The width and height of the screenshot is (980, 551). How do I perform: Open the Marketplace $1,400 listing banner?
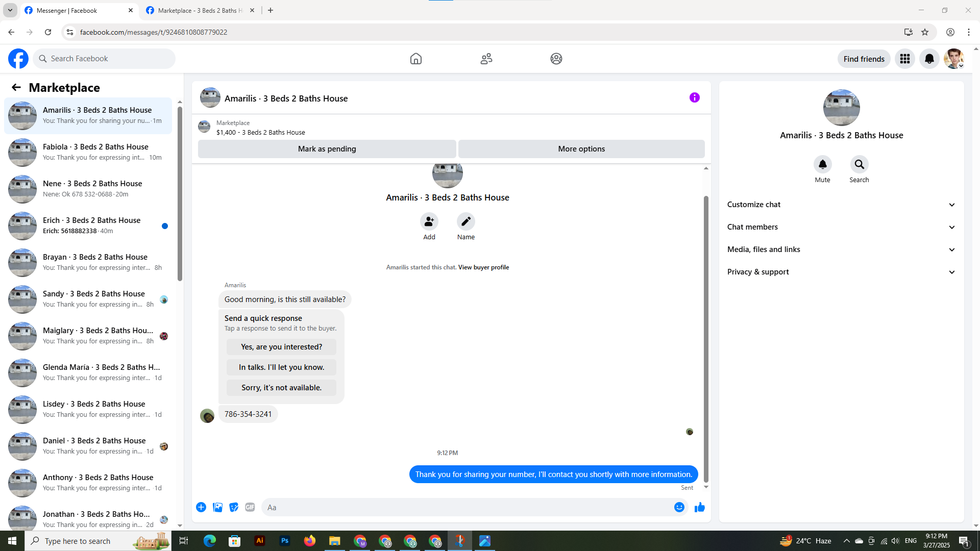tap(451, 128)
